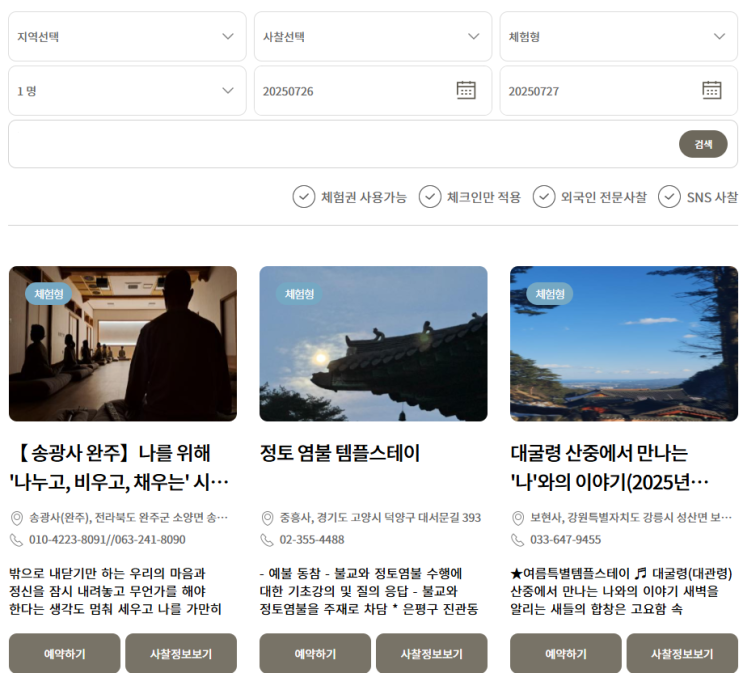The image size is (743, 673).
Task: Click the 검색 search button
Action: tap(703, 144)
